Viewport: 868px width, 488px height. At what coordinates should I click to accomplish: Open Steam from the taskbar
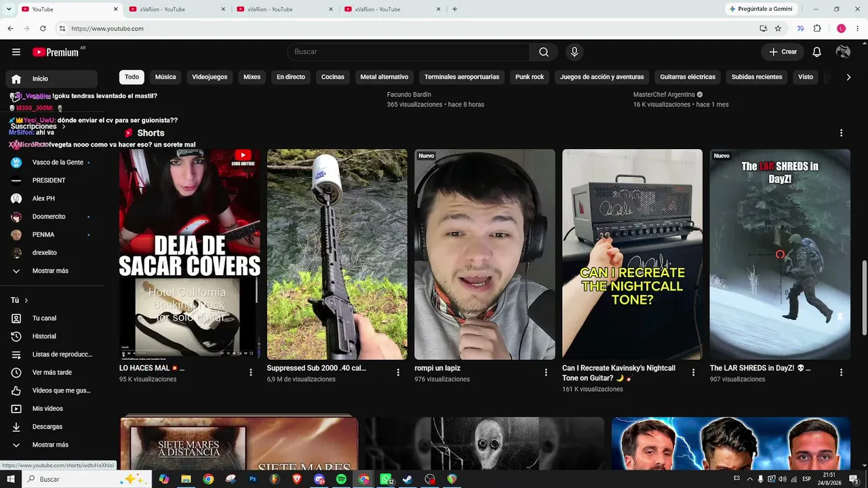(407, 479)
